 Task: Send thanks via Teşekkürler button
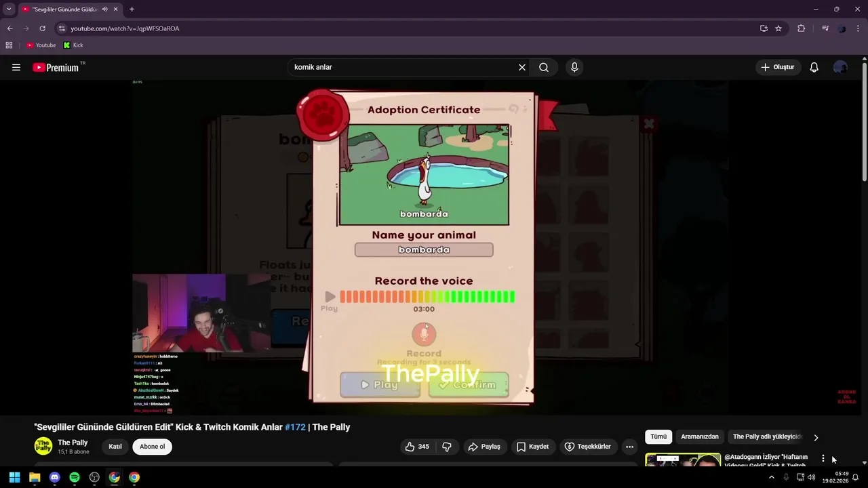[587, 447]
